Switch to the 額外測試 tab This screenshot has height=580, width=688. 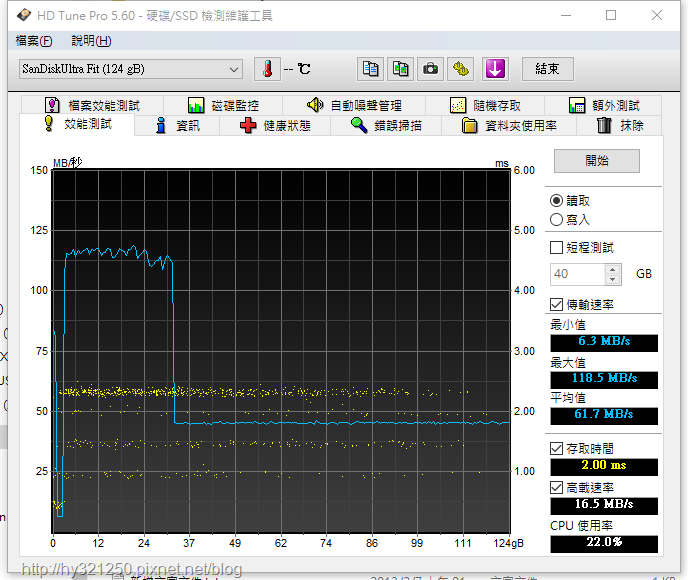(604, 105)
